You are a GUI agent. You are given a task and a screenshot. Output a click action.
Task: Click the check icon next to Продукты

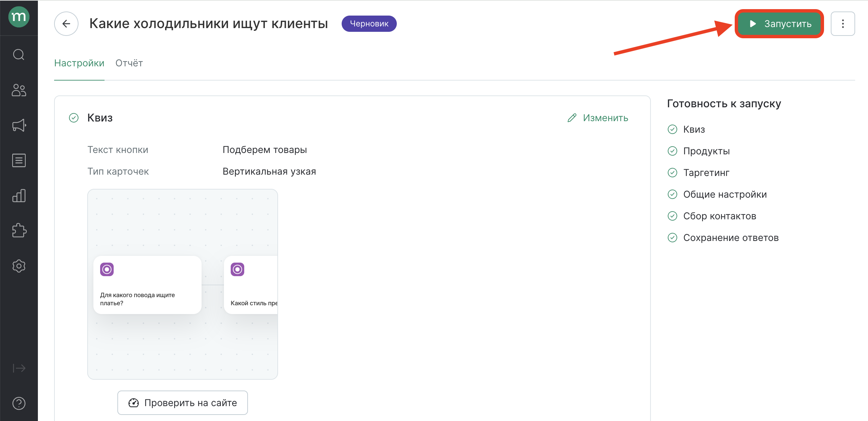(x=672, y=151)
